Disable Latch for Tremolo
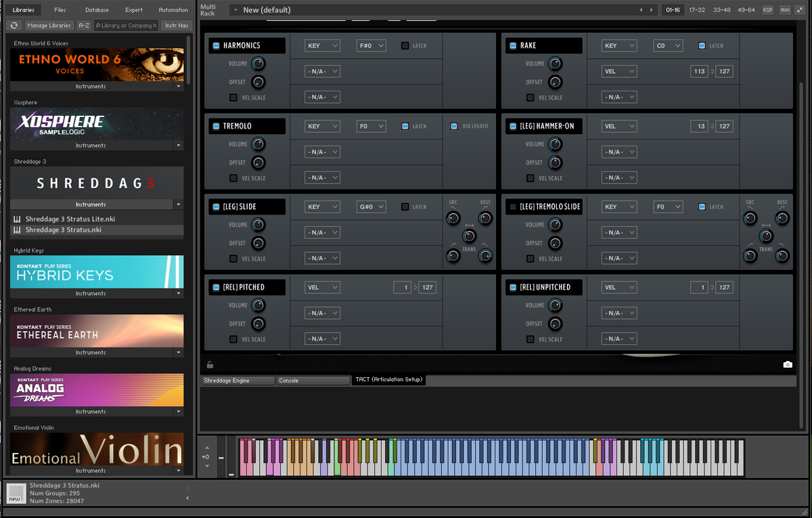Viewport: 812px width, 518px height. pos(405,126)
